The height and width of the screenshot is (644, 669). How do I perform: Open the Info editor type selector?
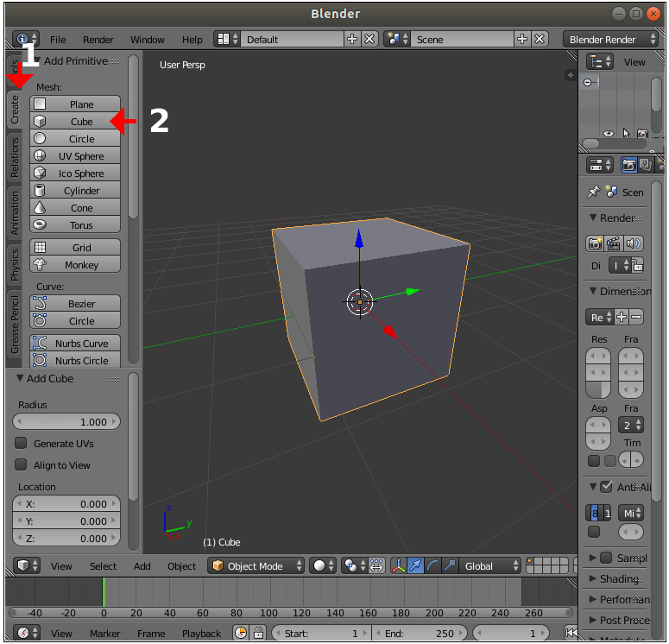pyautogui.click(x=26, y=39)
